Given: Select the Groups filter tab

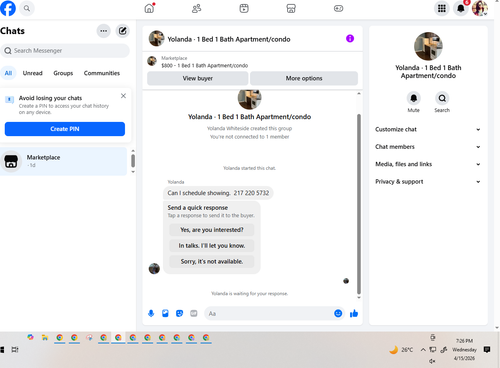Looking at the screenshot, I should click(x=63, y=73).
